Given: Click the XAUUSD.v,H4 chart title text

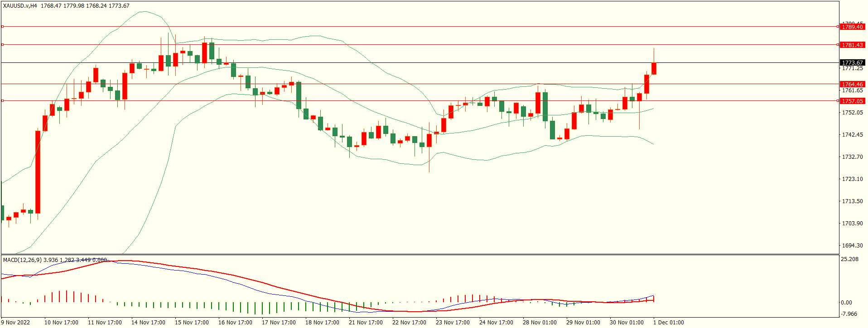Looking at the screenshot, I should click(20, 6).
